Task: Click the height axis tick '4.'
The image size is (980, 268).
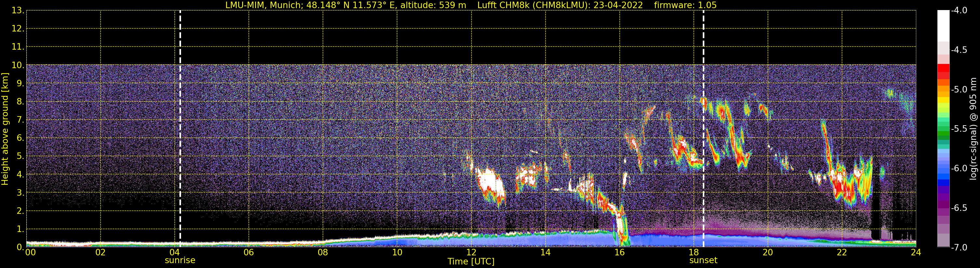Action: click(x=20, y=174)
